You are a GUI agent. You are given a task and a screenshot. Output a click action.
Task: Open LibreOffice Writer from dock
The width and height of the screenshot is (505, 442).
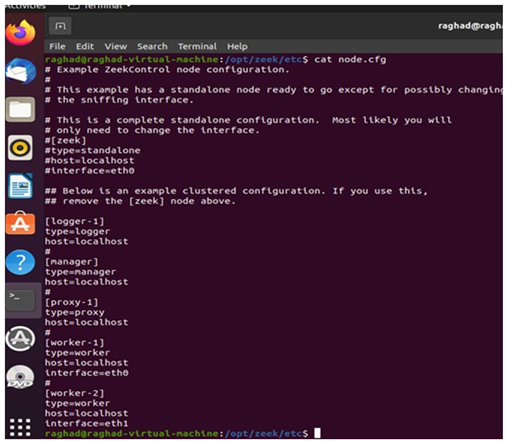click(x=20, y=186)
